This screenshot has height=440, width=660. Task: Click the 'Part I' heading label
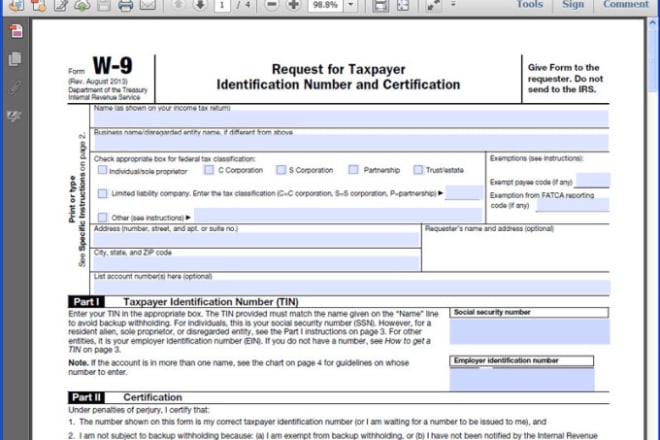point(86,302)
